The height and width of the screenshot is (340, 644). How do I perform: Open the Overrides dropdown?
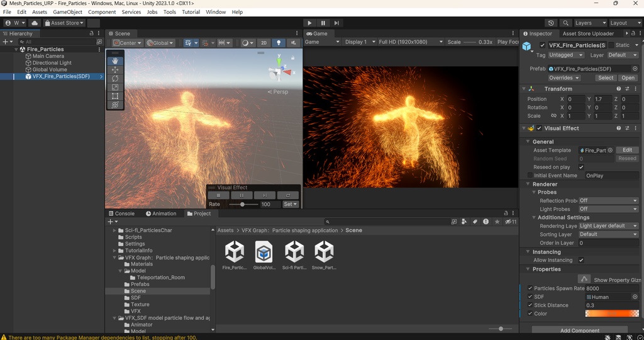pos(564,77)
